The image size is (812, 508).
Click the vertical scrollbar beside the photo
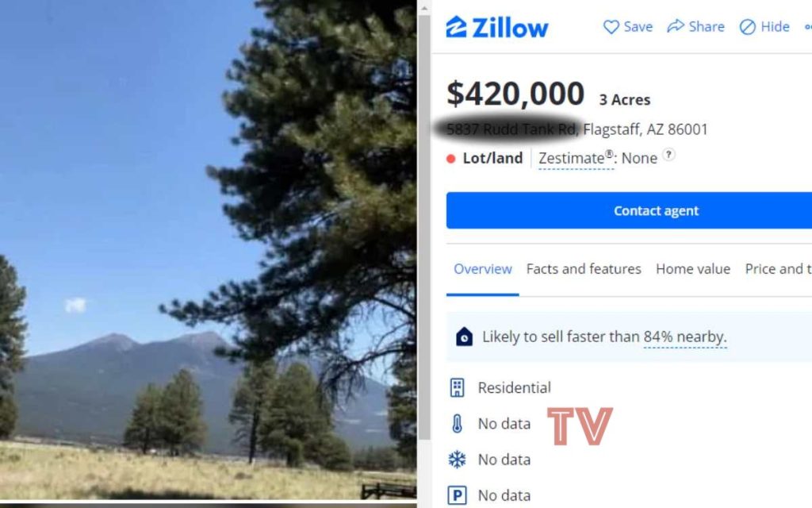tap(424, 228)
